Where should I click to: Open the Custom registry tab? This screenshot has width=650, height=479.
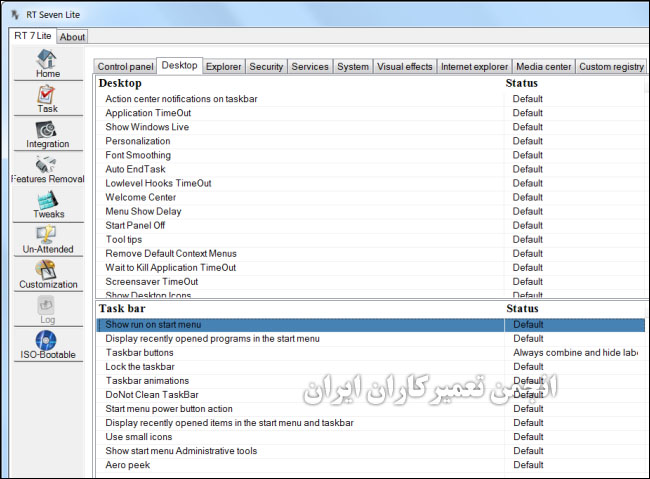611,66
